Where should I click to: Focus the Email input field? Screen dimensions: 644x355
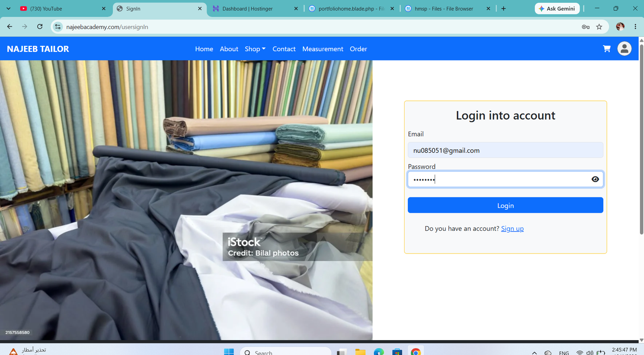click(x=506, y=150)
